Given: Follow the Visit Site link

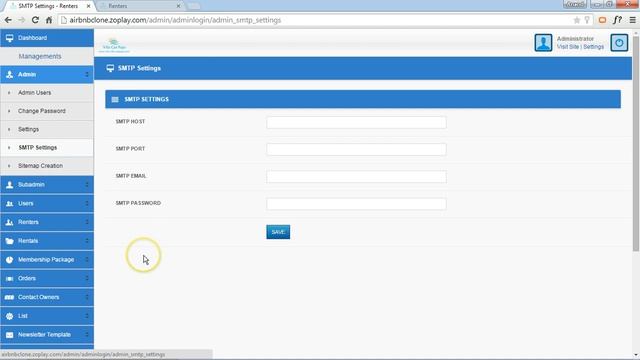Looking at the screenshot, I should click(x=568, y=47).
